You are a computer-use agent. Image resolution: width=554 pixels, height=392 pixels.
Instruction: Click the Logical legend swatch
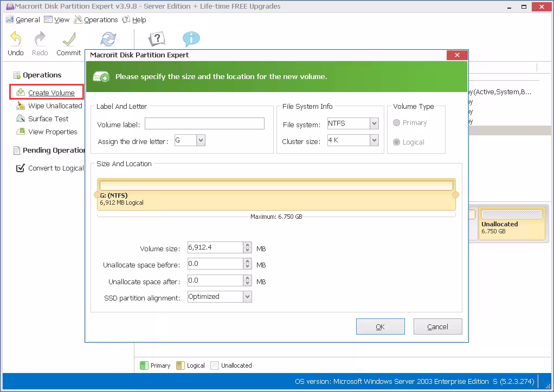tap(180, 365)
